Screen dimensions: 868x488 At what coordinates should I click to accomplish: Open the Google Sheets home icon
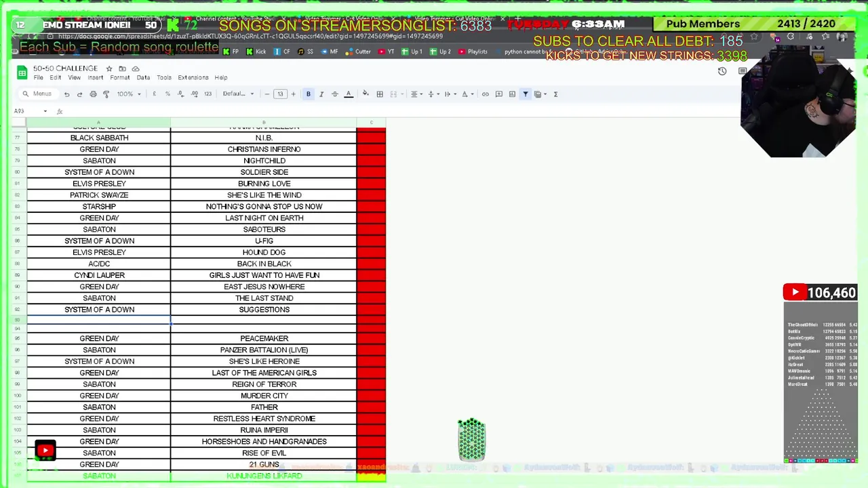point(22,73)
